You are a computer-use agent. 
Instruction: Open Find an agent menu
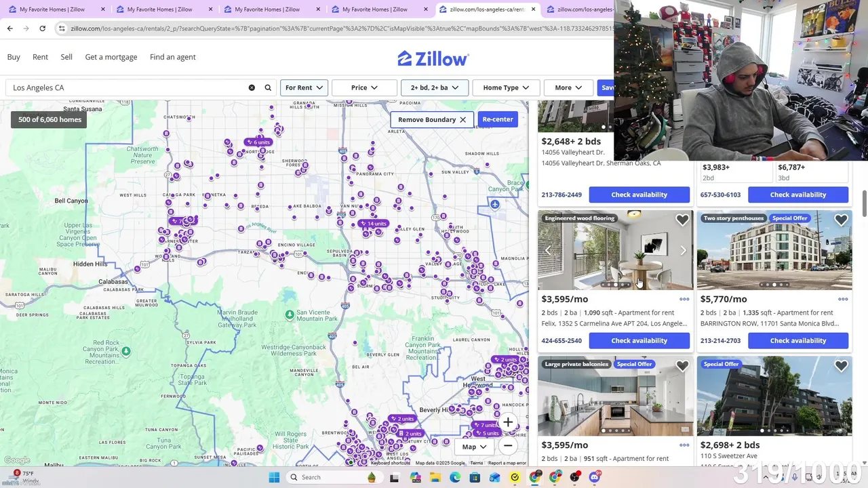pyautogui.click(x=173, y=57)
